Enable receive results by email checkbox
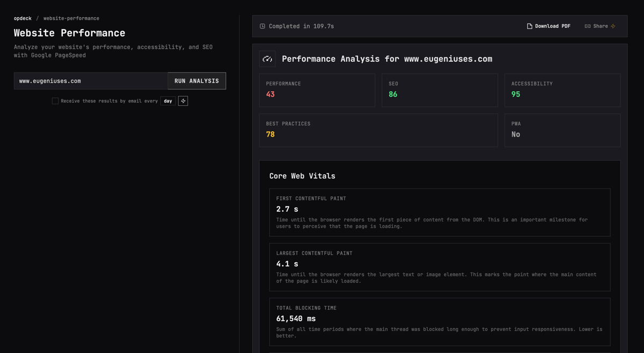This screenshot has height=353, width=644. click(x=55, y=101)
